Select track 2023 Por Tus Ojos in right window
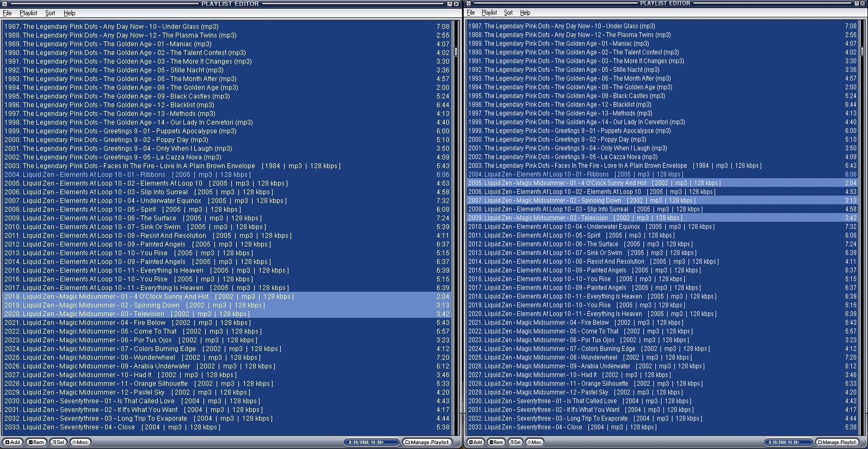 tap(662, 340)
